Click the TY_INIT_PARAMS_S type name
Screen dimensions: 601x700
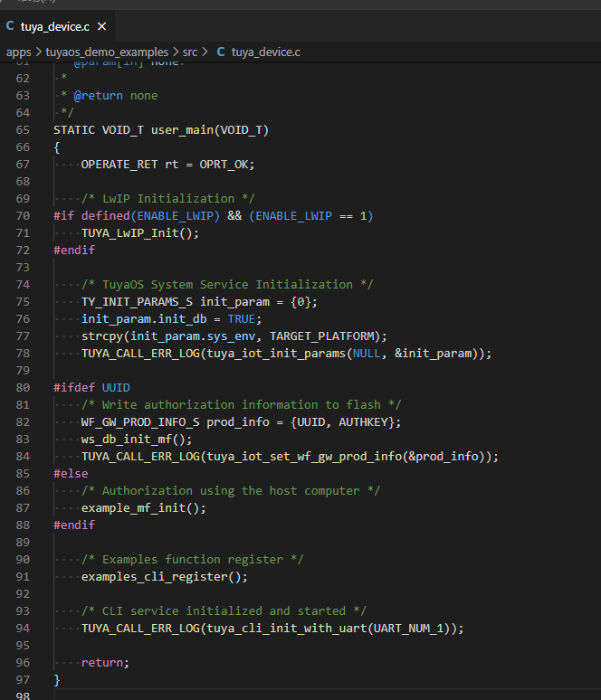coord(137,302)
